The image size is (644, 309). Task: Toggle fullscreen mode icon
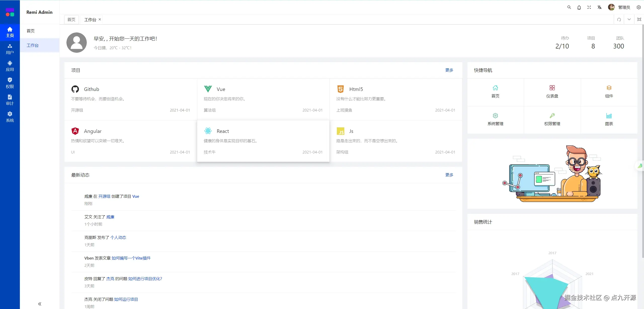(589, 7)
